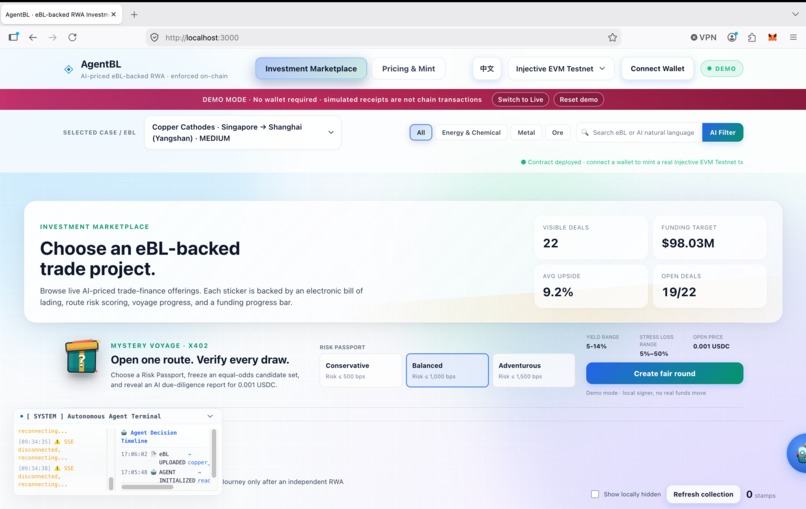Open the Firefox account profile icon
The height and width of the screenshot is (509, 806).
point(732,37)
